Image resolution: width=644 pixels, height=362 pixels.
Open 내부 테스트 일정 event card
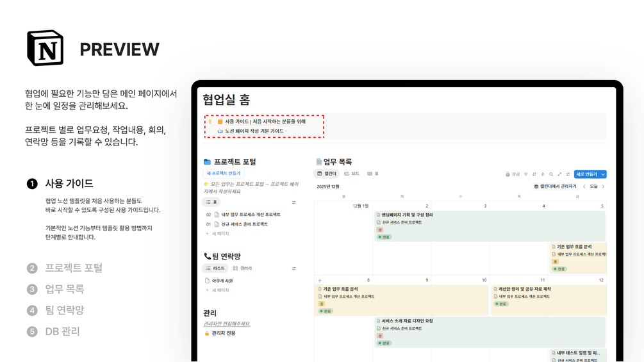[578, 356]
